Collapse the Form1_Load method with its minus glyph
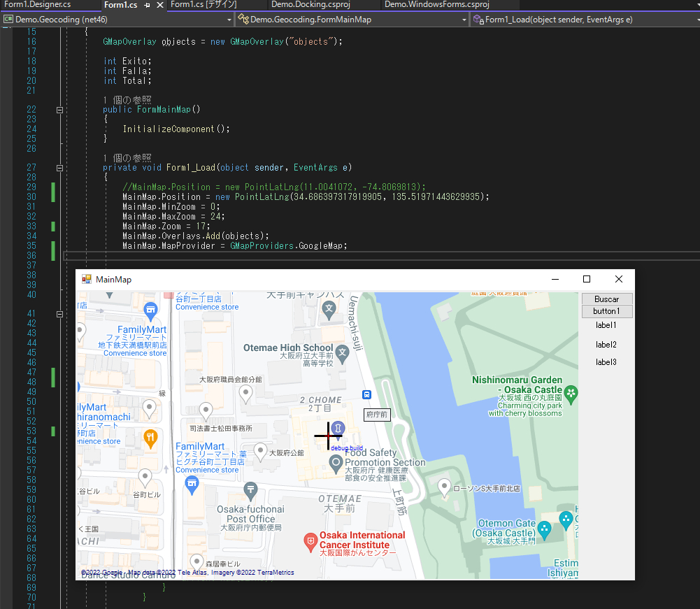 (59, 168)
